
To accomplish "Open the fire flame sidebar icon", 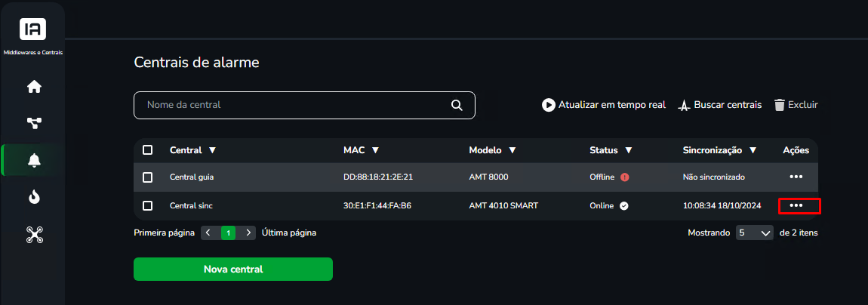I will (x=34, y=197).
